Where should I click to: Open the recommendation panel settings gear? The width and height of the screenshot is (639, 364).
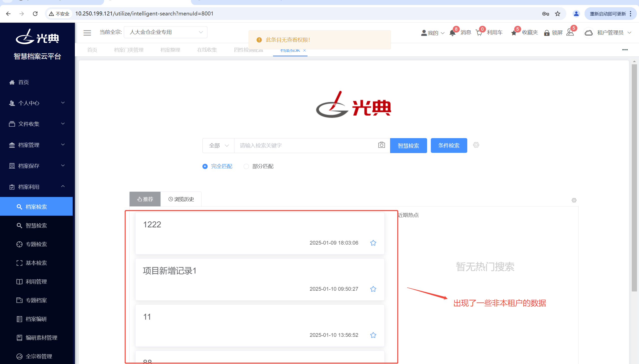pos(574,200)
